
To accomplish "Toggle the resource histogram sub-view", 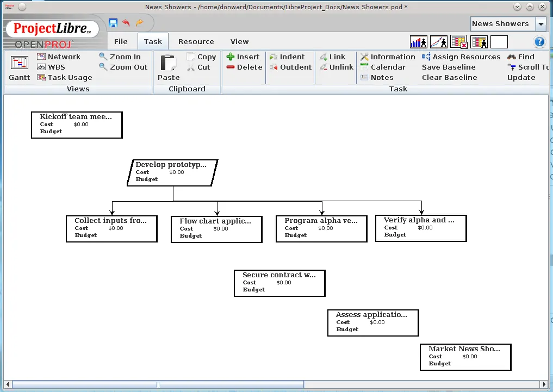I will [x=419, y=42].
